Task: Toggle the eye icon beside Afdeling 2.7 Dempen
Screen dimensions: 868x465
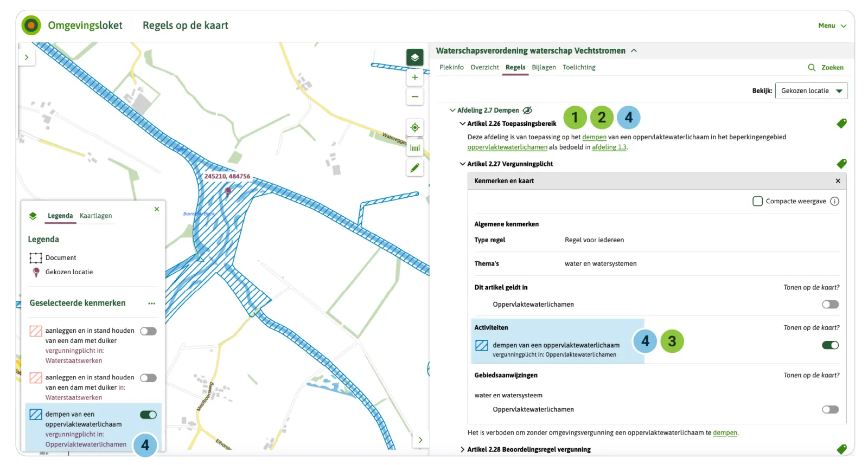Action: click(527, 110)
